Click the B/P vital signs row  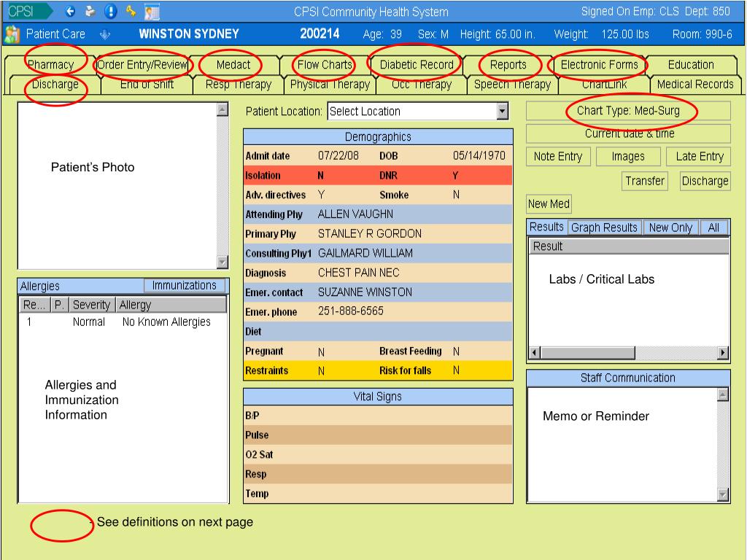tap(378, 415)
